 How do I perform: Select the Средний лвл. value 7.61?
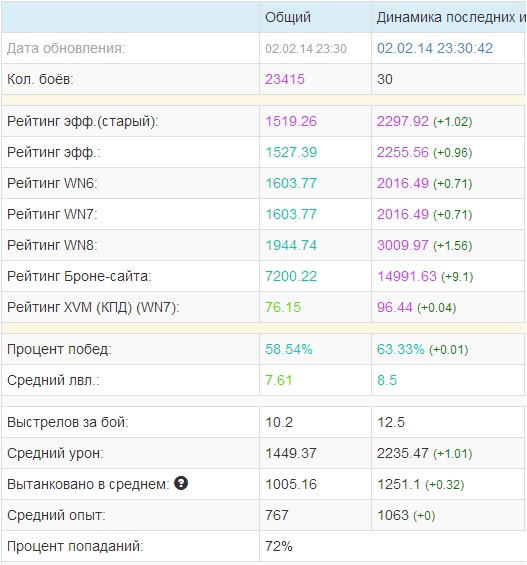(x=278, y=380)
